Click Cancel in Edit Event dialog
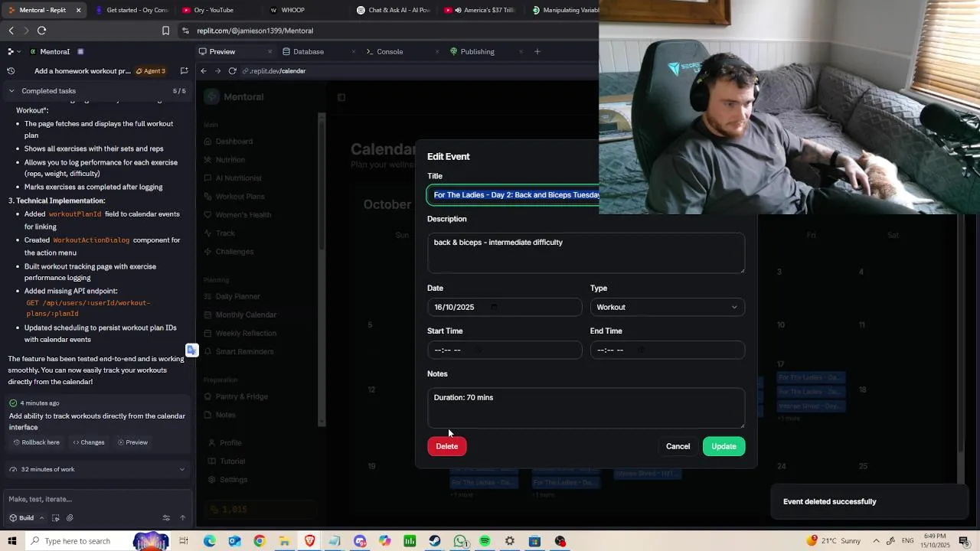Viewport: 980px width, 551px height. click(x=678, y=446)
